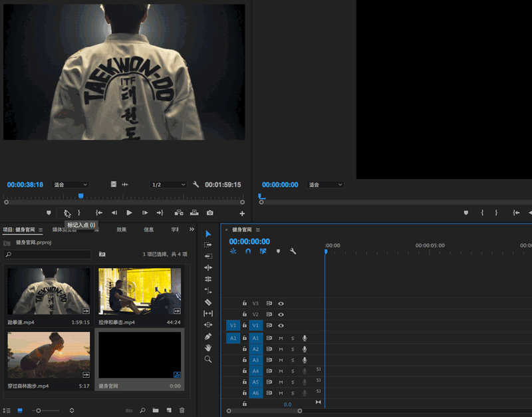The height and width of the screenshot is (417, 532).
Task: Toggle track lock for V3
Action: coord(245,303)
